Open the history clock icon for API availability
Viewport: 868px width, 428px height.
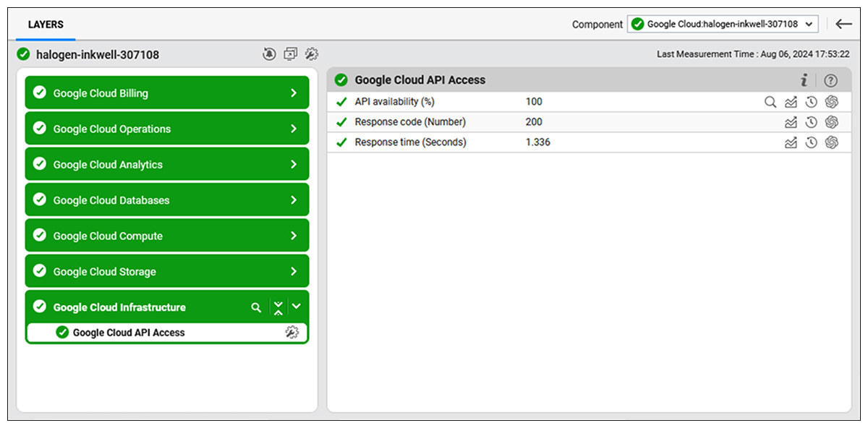tap(812, 102)
